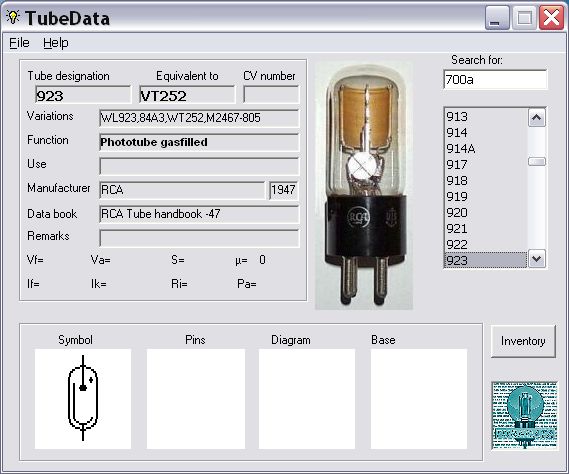Select 914 in the tube list

(x=486, y=132)
